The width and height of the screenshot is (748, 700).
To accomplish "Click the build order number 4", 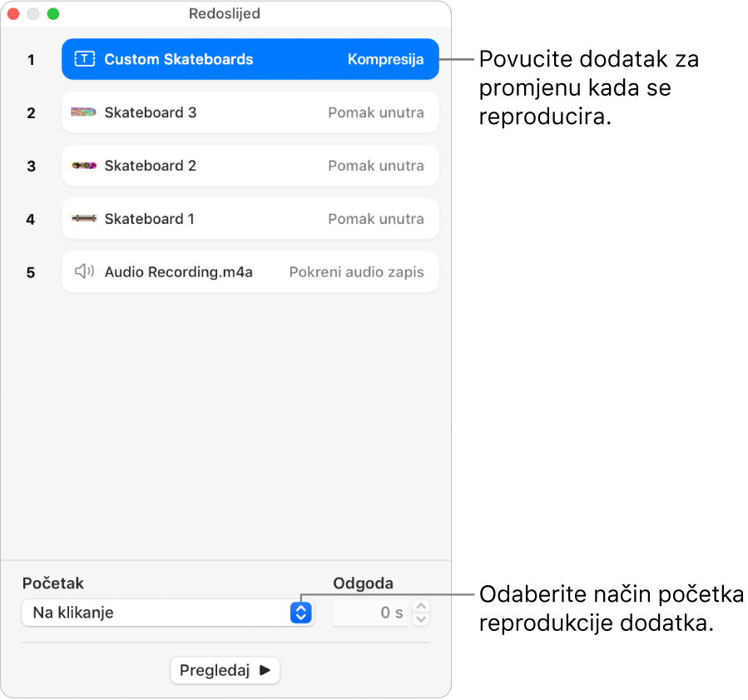I will (x=31, y=220).
